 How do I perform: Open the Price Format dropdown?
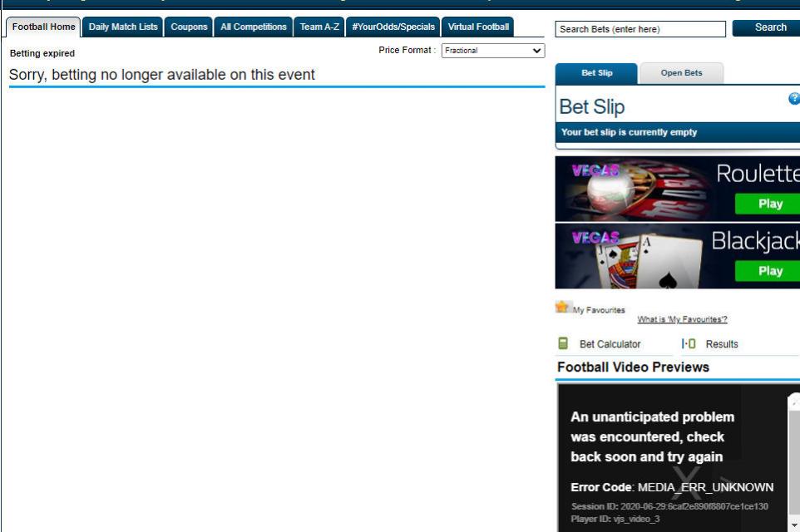coord(491,50)
